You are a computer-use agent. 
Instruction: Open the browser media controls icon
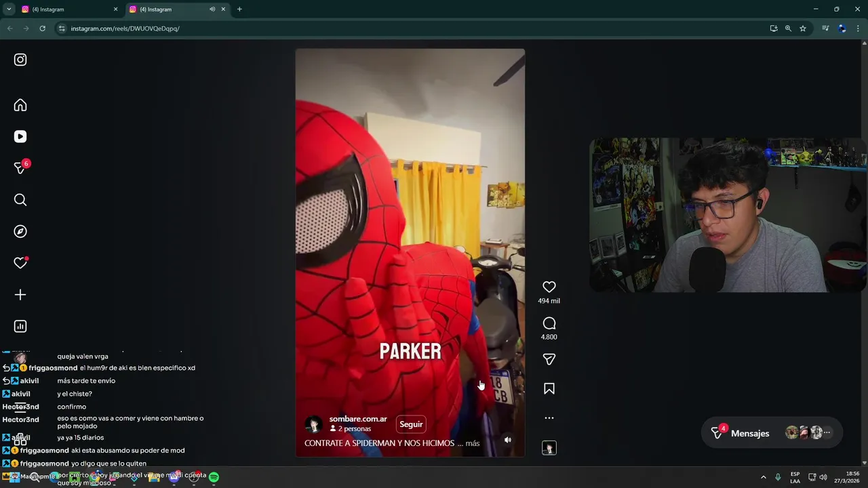825,28
